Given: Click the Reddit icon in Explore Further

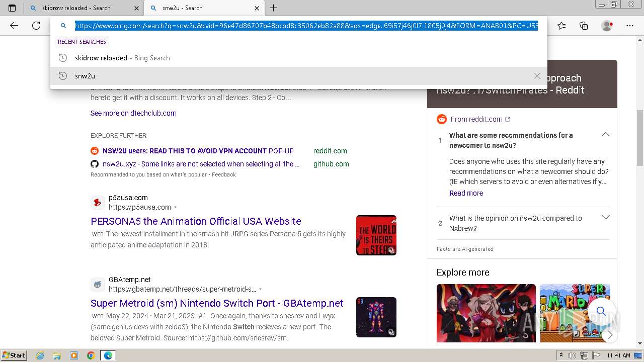Looking at the screenshot, I should (95, 151).
